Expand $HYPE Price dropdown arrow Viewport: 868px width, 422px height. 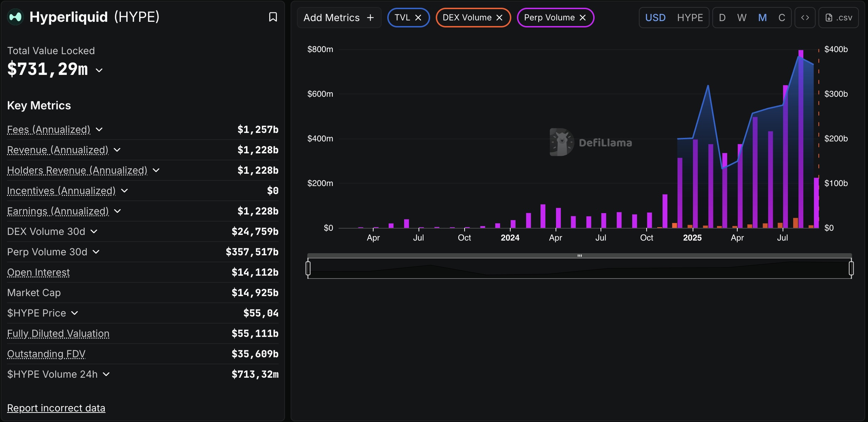coord(75,313)
